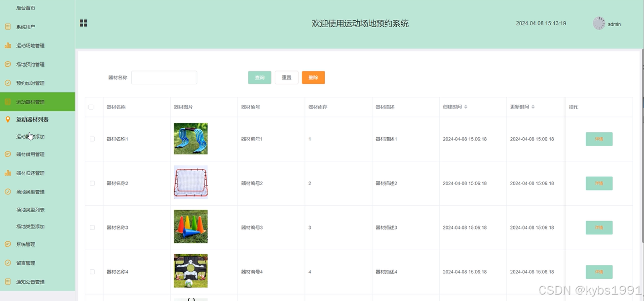
Task: Open 场地类型列表 submenu item
Action: pyautogui.click(x=31, y=210)
